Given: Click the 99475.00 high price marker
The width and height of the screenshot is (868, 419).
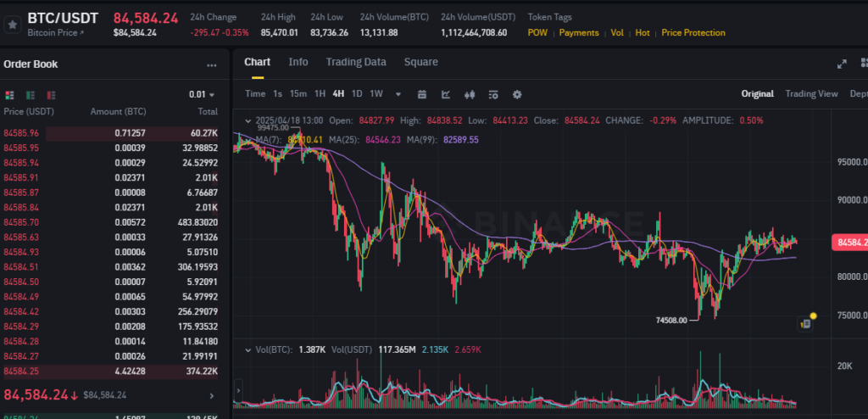Looking at the screenshot, I should point(274,127).
